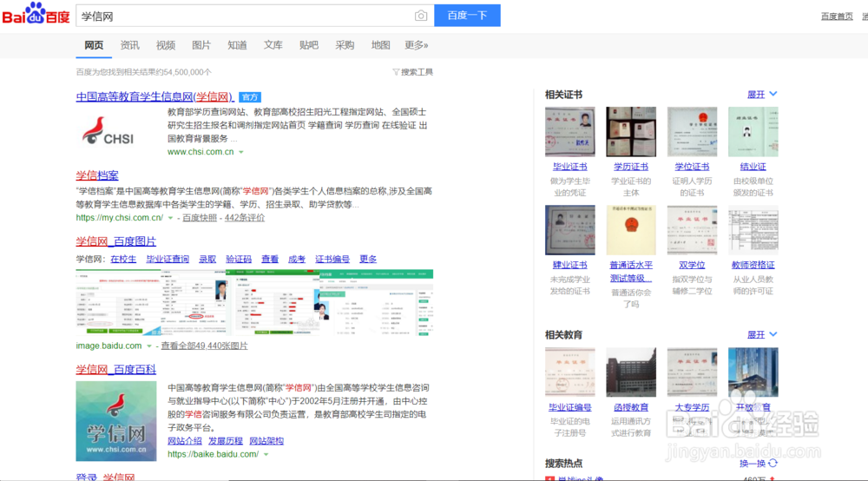Open the 学信网_百度图片 result link

[116, 241]
